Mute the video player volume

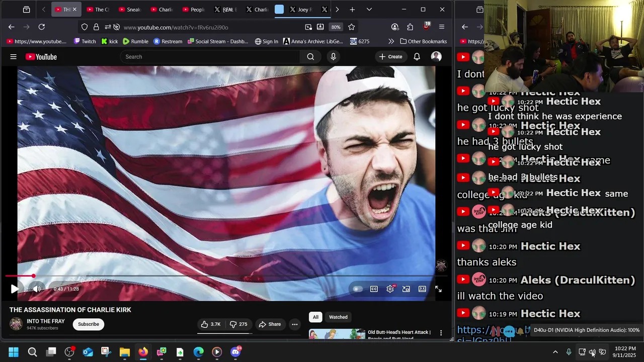pos(36,289)
